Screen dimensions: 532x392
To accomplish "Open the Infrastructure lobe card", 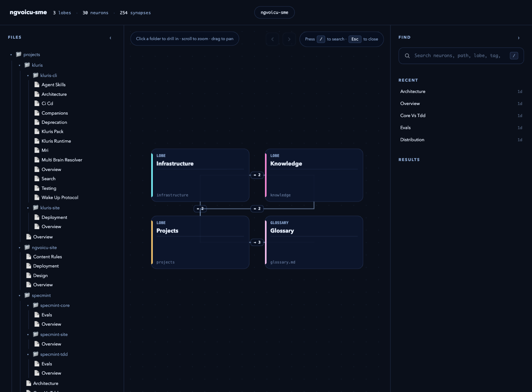I will tap(200, 175).
